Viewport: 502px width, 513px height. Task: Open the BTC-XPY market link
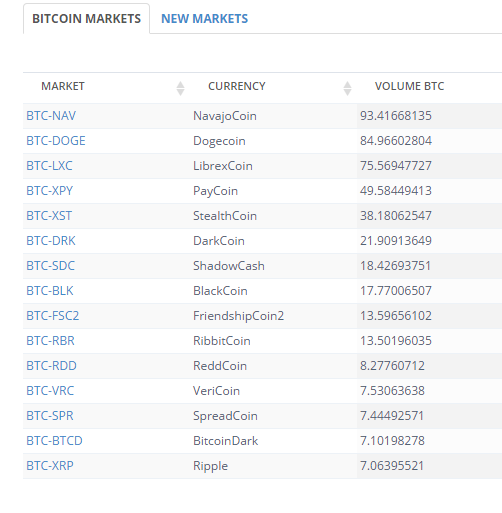click(x=49, y=191)
